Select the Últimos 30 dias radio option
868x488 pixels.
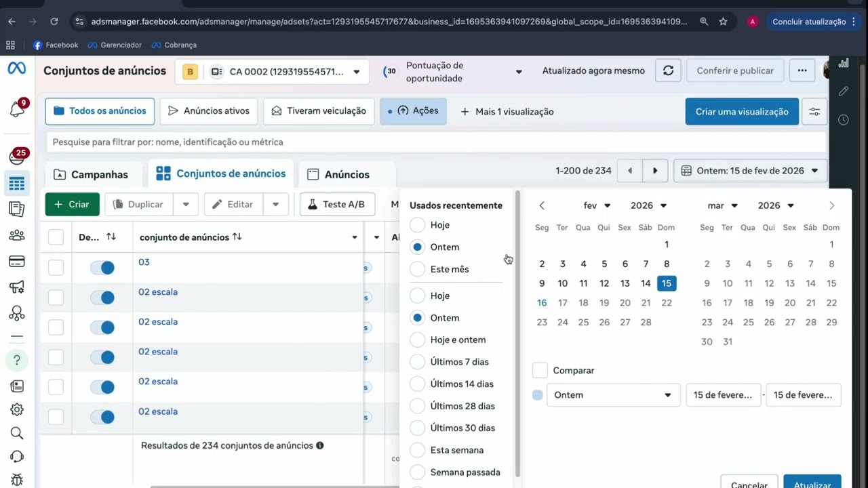click(418, 428)
